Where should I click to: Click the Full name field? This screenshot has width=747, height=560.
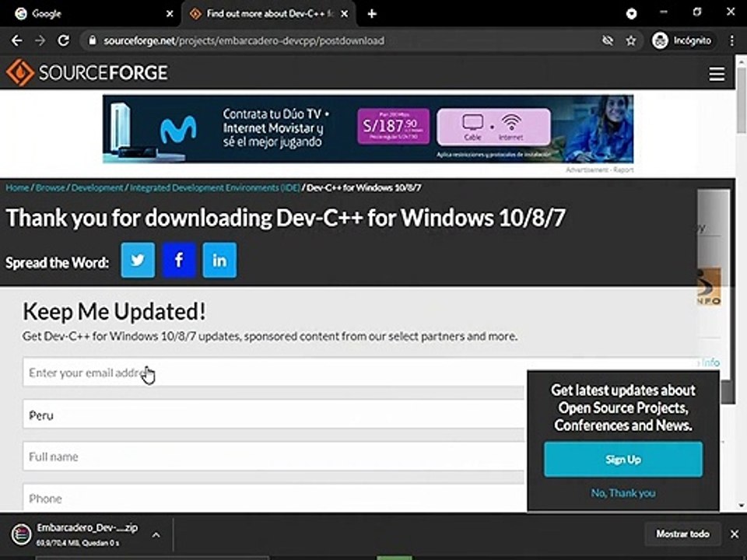coord(274,457)
